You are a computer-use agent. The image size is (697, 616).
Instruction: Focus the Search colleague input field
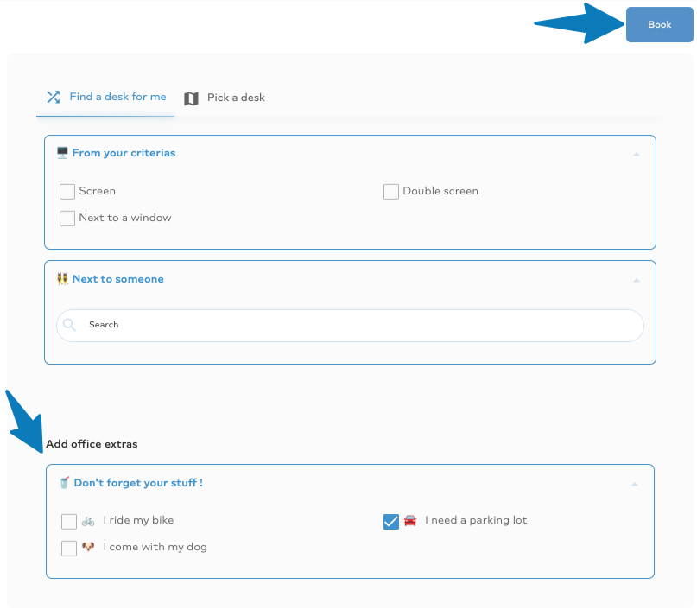tap(351, 326)
